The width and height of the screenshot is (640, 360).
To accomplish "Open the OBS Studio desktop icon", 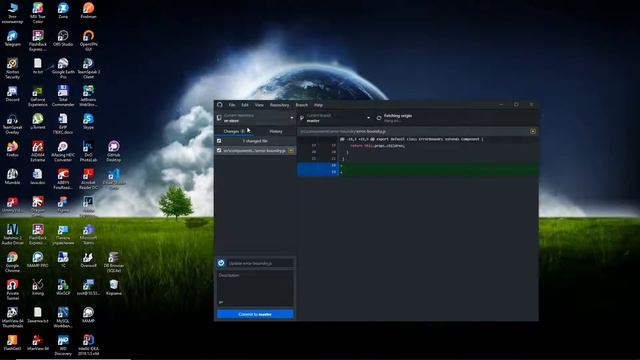I will (x=63, y=38).
